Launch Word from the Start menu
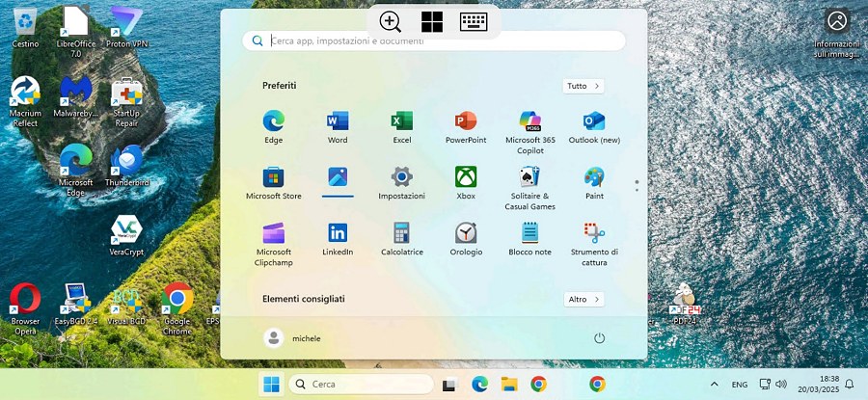 point(338,126)
